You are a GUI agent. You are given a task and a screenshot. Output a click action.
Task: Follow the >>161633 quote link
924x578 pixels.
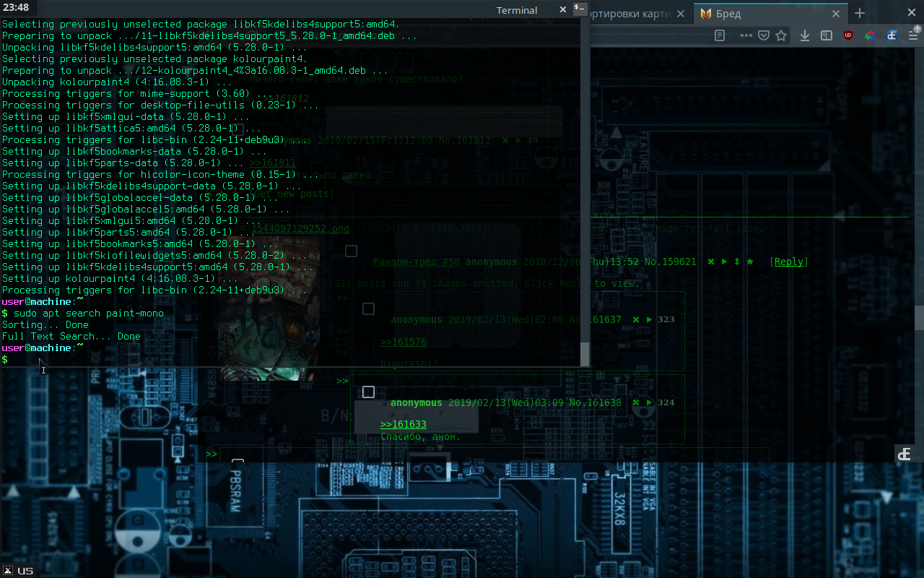pos(404,425)
